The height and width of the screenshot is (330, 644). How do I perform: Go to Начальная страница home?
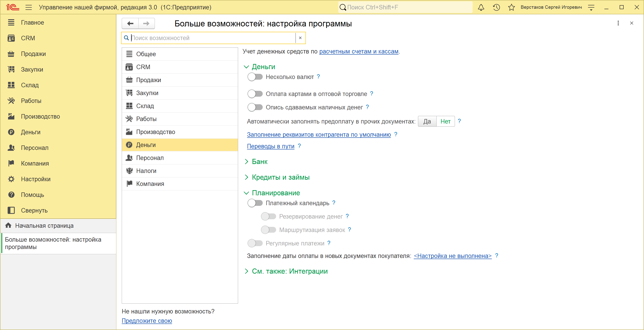[58, 226]
